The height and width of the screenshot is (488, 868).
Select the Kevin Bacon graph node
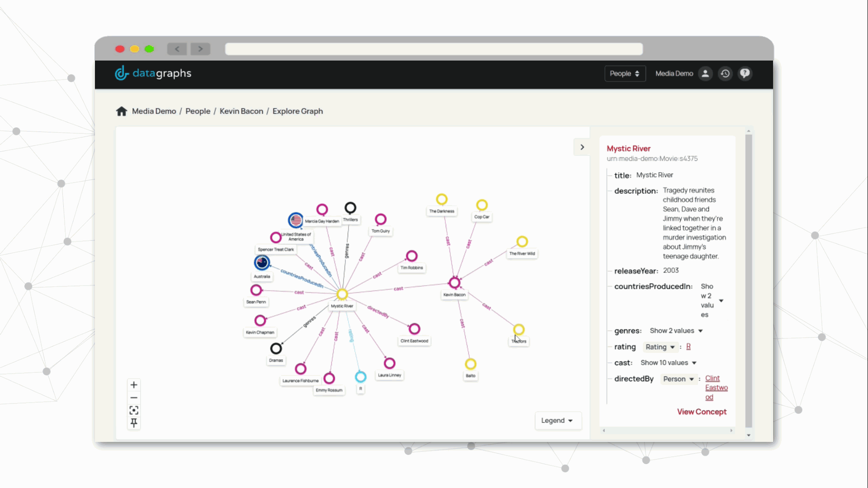(x=454, y=283)
